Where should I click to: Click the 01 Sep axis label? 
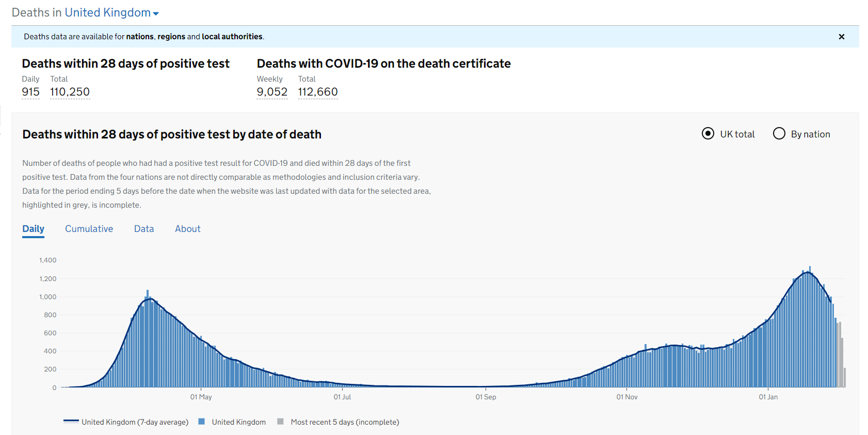[x=486, y=397]
